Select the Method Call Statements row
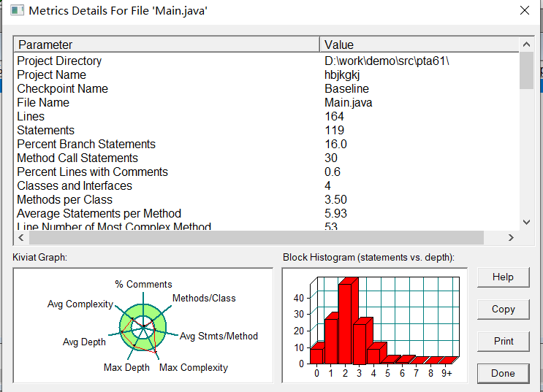The image size is (543, 392). click(267, 158)
